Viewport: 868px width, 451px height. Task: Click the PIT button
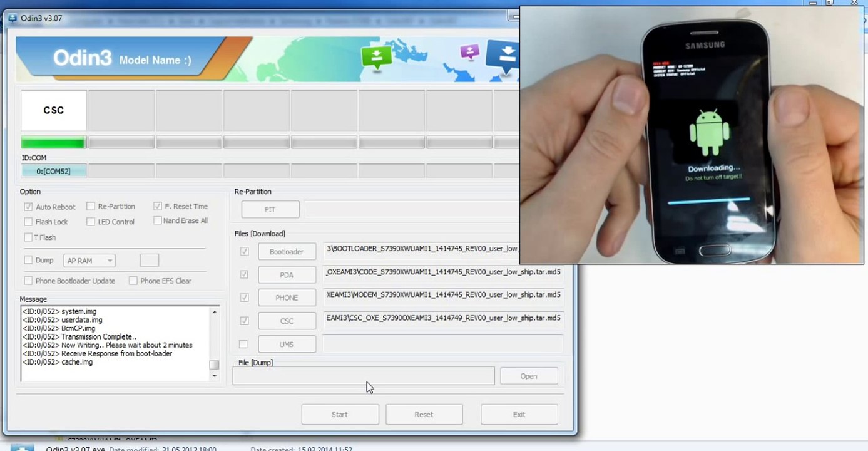click(x=270, y=210)
